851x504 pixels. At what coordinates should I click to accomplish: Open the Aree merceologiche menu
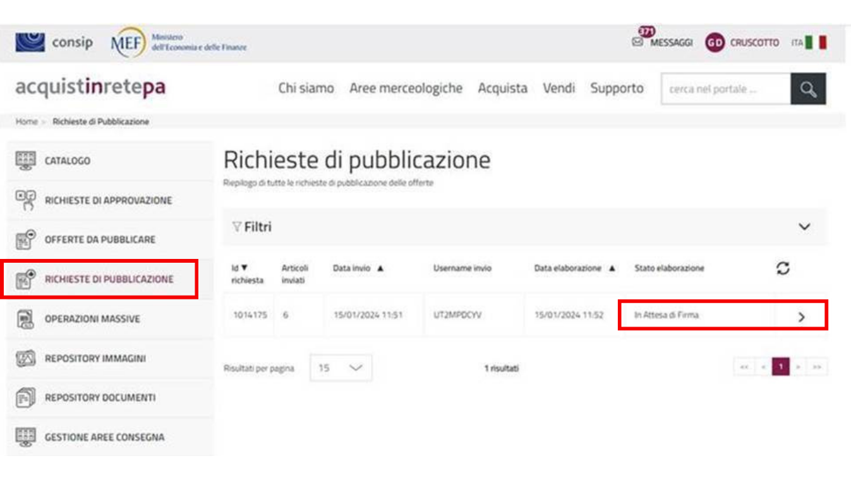pyautogui.click(x=406, y=88)
